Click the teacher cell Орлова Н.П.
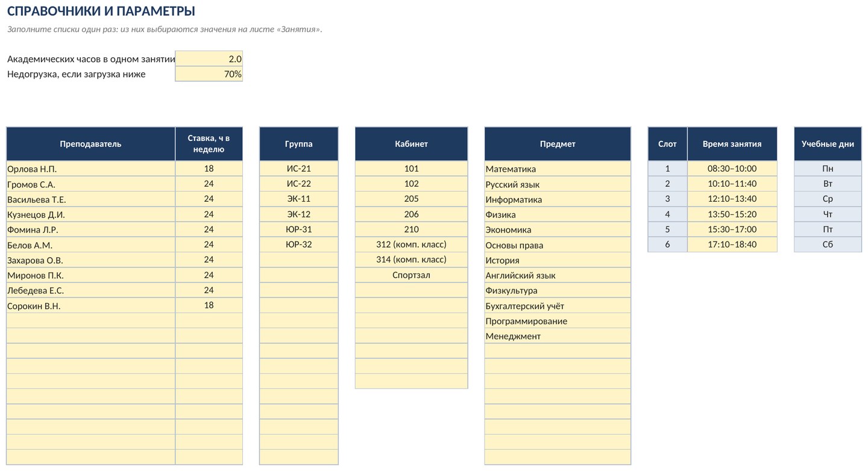868x471 pixels. 91,169
